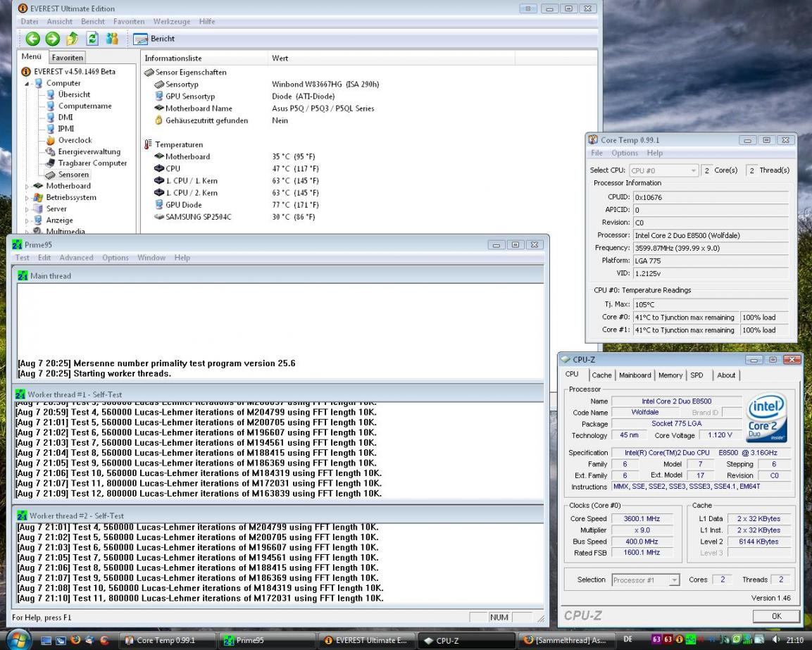Open the Werkzeuge menu in EVEREST
Screen dimensions: 812x650
(171, 22)
